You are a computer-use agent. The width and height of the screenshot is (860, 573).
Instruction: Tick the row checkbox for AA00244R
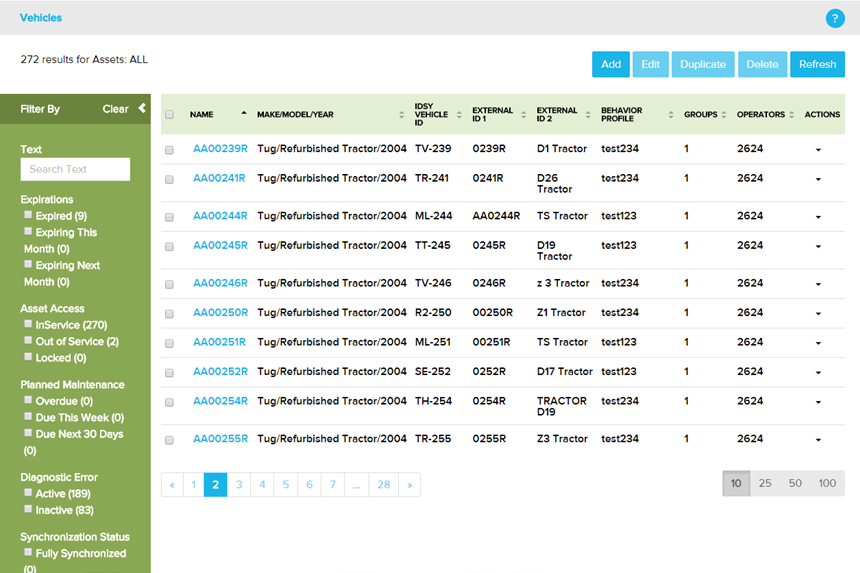point(169,217)
